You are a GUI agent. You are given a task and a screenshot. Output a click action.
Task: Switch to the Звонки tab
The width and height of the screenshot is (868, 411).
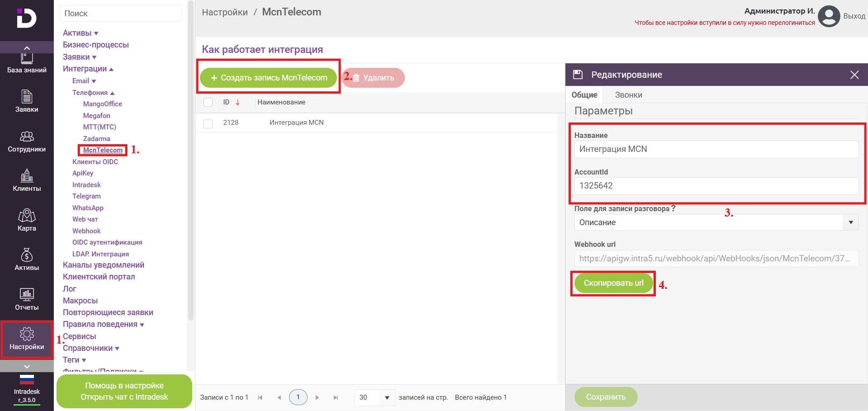click(628, 95)
